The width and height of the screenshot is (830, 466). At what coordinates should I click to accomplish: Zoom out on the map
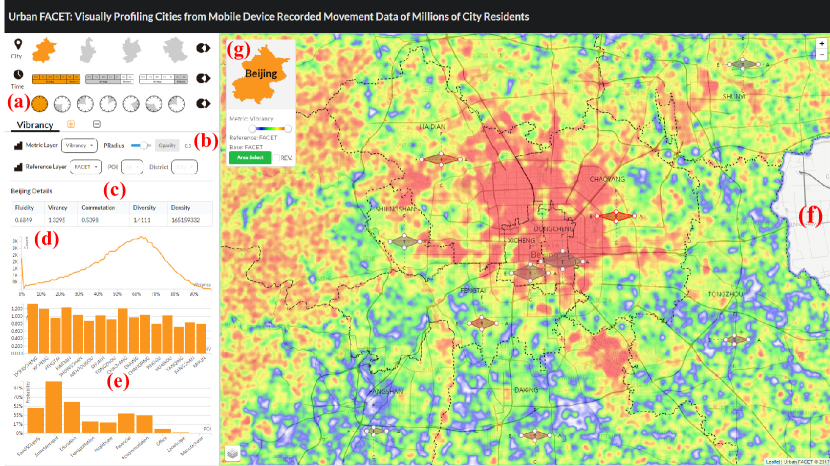[822, 55]
